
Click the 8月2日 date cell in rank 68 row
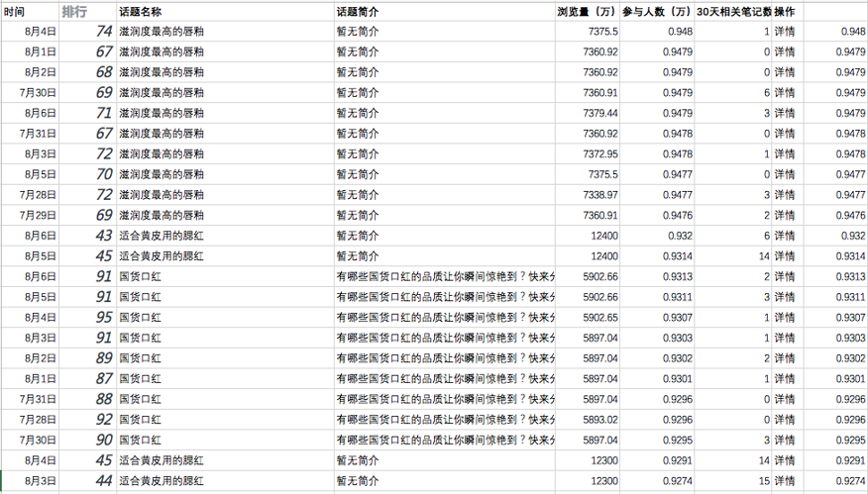(x=30, y=72)
